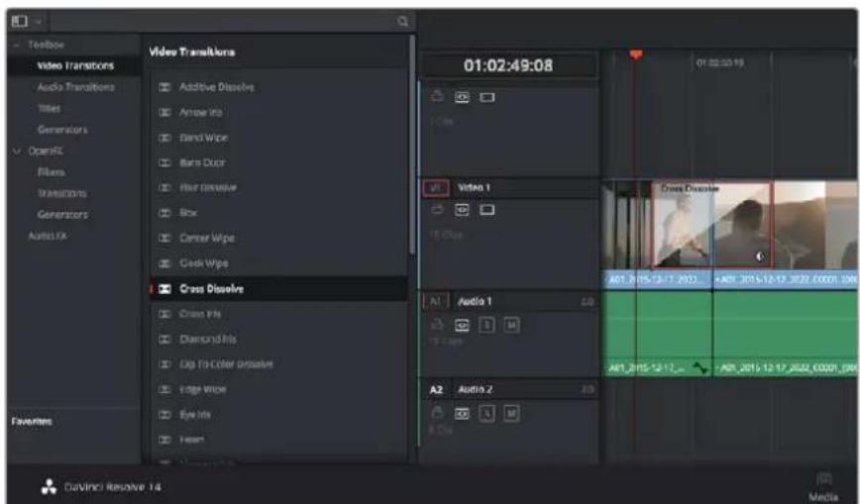The image size is (860, 504).
Task: Disable the Video 1 track display
Action: (x=487, y=210)
